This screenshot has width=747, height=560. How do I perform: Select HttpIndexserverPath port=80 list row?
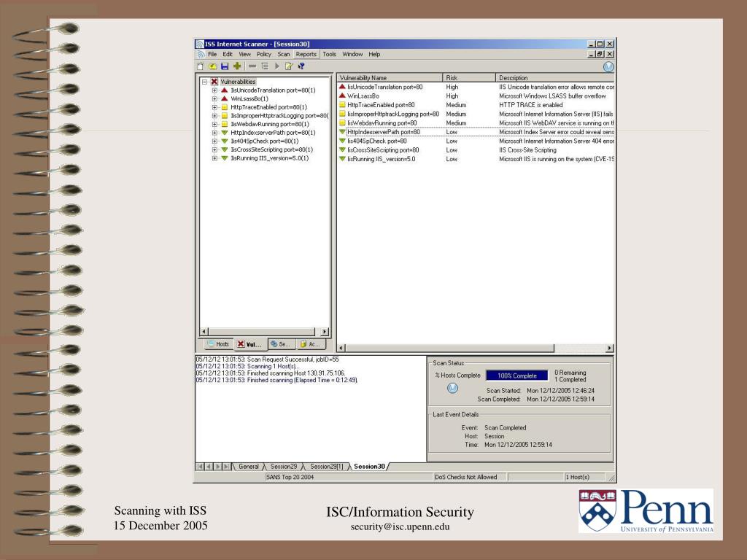384,132
